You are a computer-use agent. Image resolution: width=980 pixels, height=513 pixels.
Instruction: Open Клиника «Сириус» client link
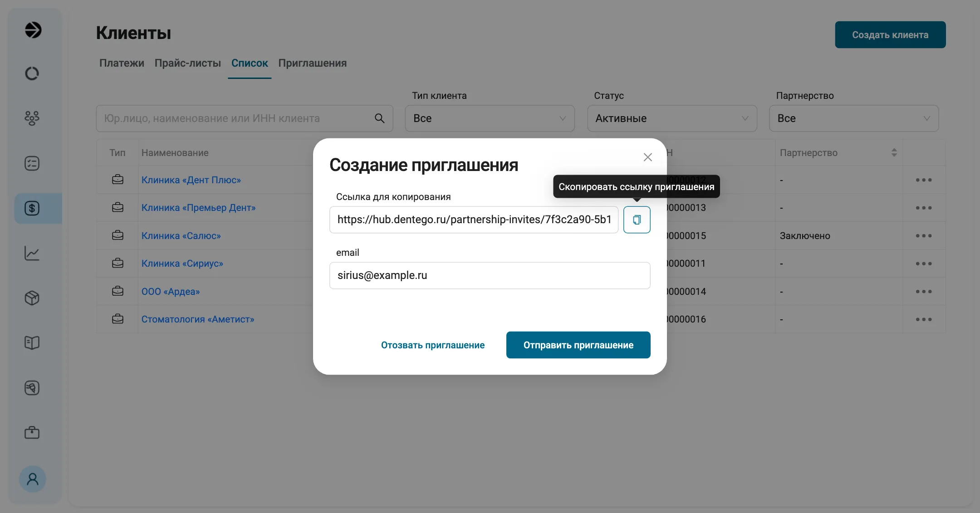tap(182, 264)
